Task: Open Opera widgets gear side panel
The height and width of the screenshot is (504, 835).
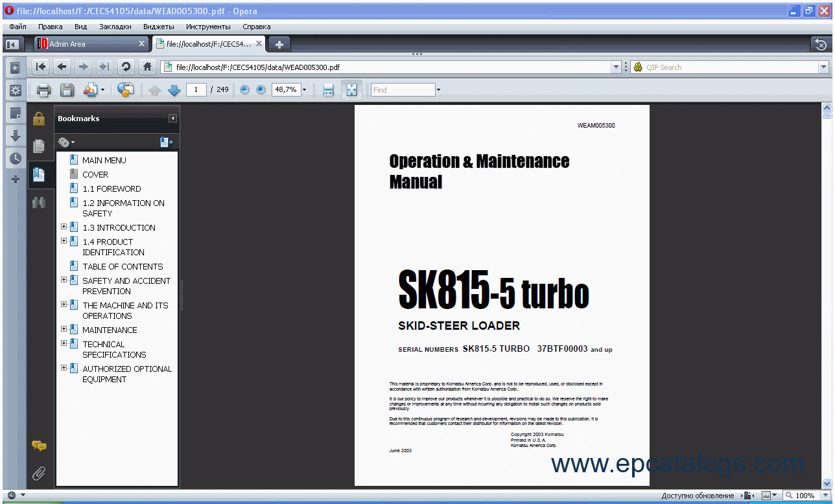Action: point(15,91)
